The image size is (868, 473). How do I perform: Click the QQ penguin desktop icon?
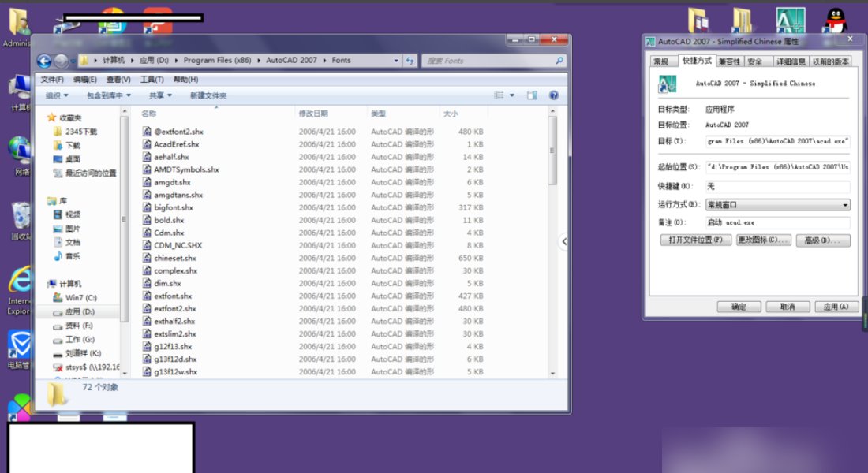[836, 20]
